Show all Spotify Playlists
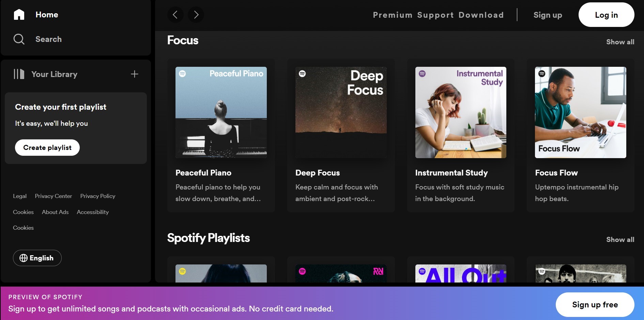The height and width of the screenshot is (320, 644). tap(620, 240)
